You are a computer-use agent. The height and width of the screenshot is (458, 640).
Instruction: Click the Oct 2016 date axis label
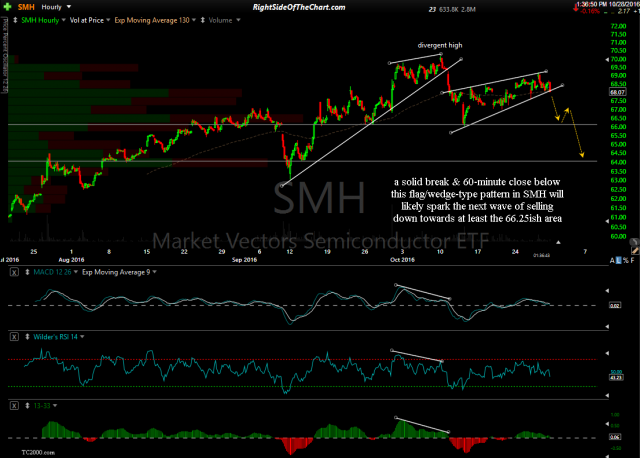tap(402, 260)
